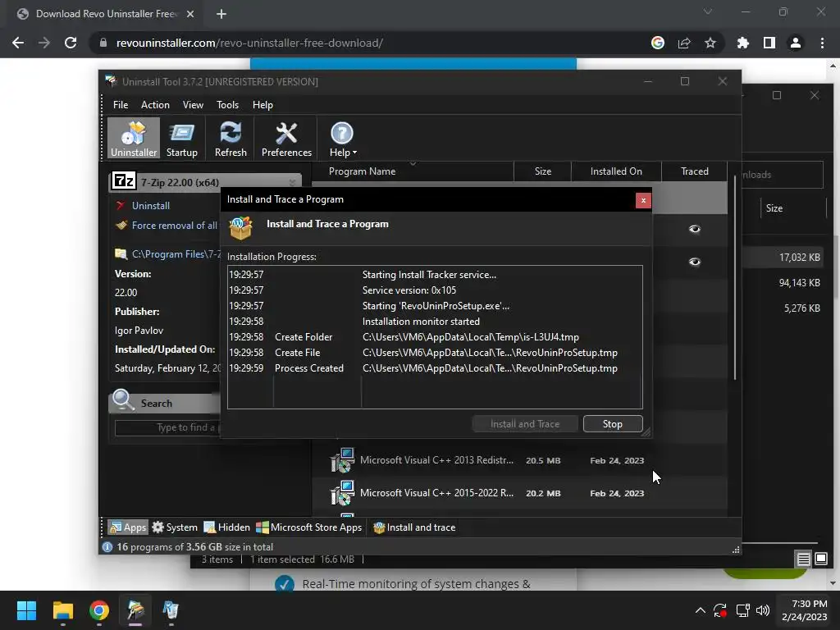
Task: Sort by Traced column
Action: tap(694, 171)
